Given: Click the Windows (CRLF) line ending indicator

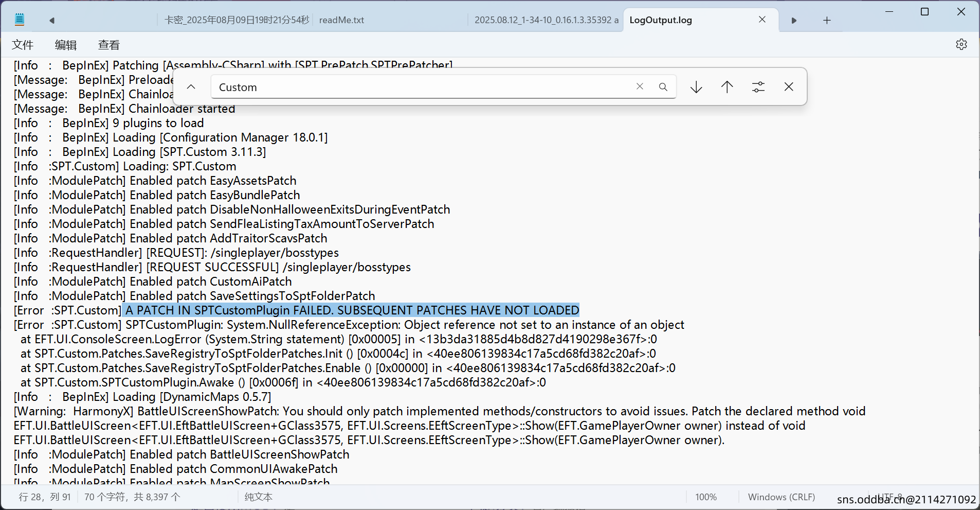Looking at the screenshot, I should 782,497.
